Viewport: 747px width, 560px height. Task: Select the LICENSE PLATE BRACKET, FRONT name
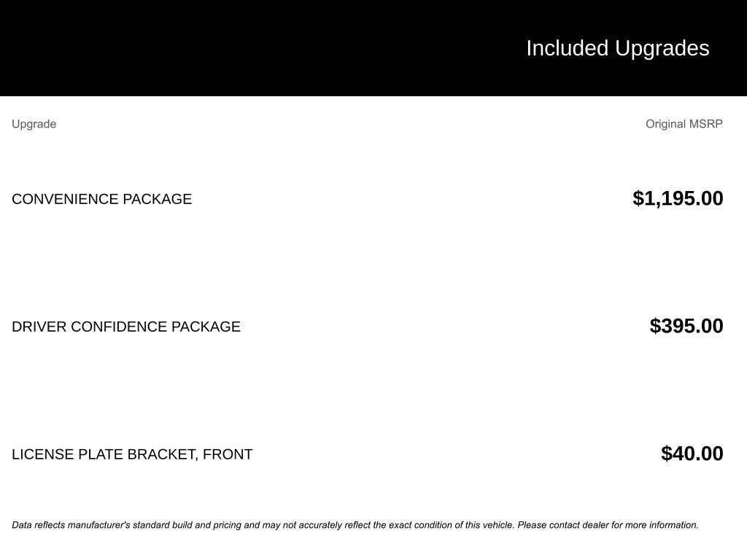tap(132, 454)
